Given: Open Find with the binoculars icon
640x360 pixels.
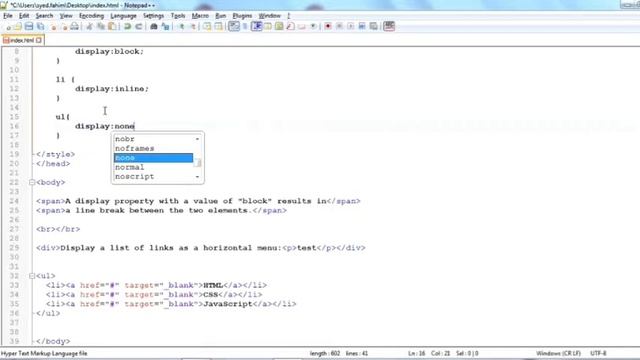Looking at the screenshot, I should (154, 27).
